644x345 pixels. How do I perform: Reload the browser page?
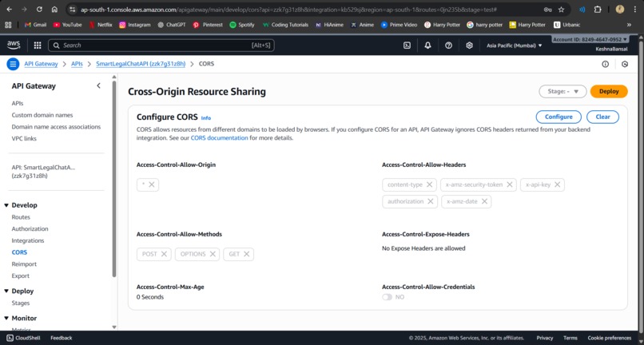pos(39,9)
